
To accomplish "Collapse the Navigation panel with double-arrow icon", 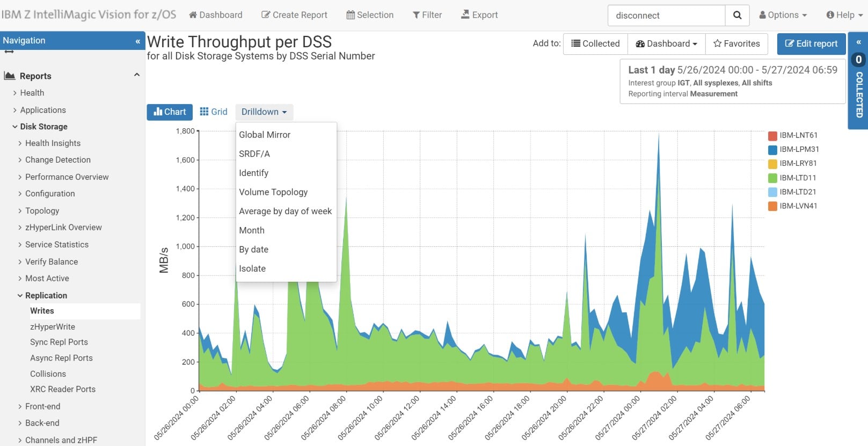I will tap(138, 41).
